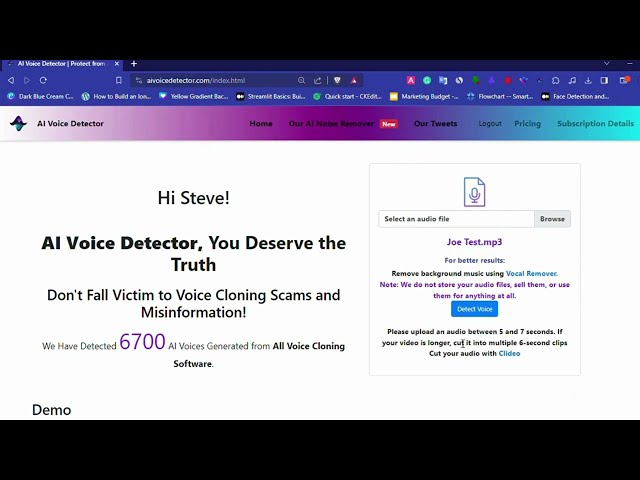
Task: Open Subscription Details in navigation
Action: [596, 124]
